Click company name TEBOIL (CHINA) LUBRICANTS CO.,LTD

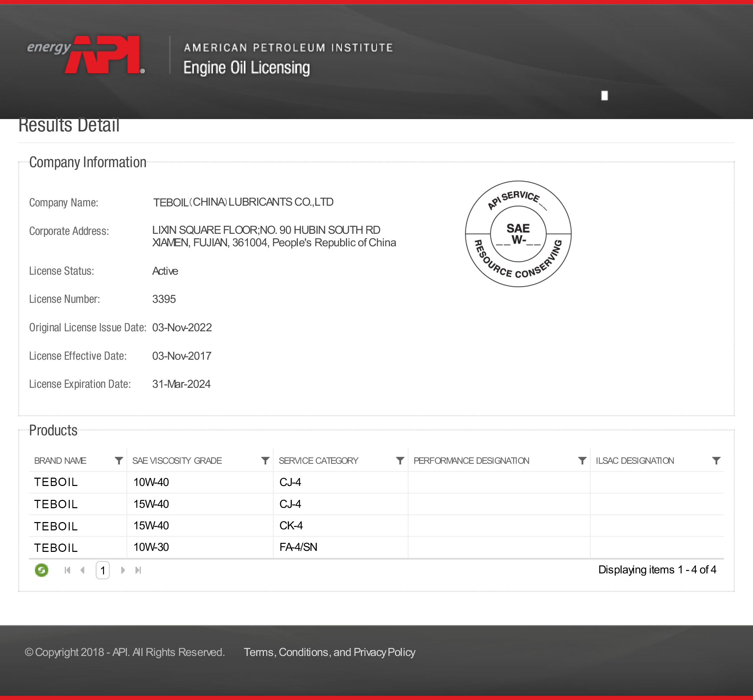(243, 202)
